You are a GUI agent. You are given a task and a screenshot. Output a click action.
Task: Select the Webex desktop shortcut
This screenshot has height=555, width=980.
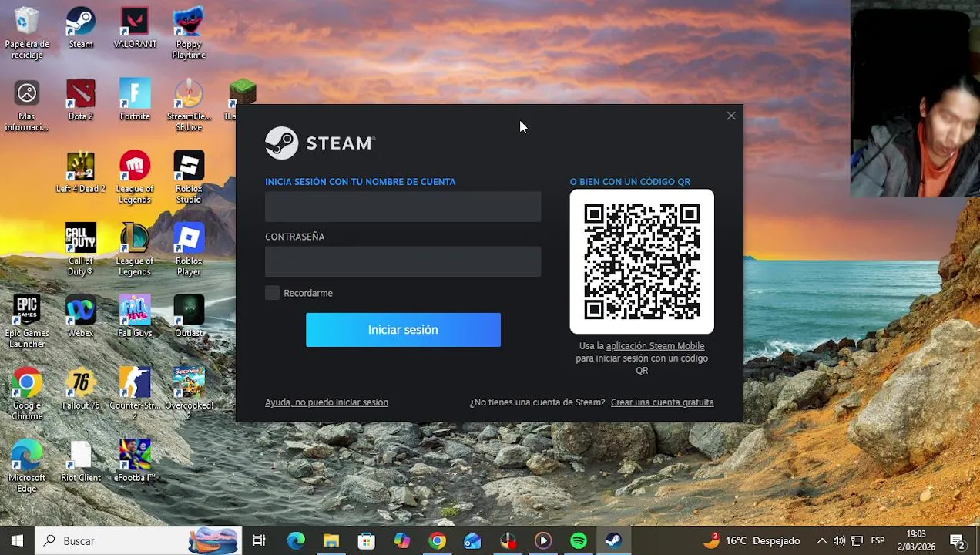click(x=81, y=317)
